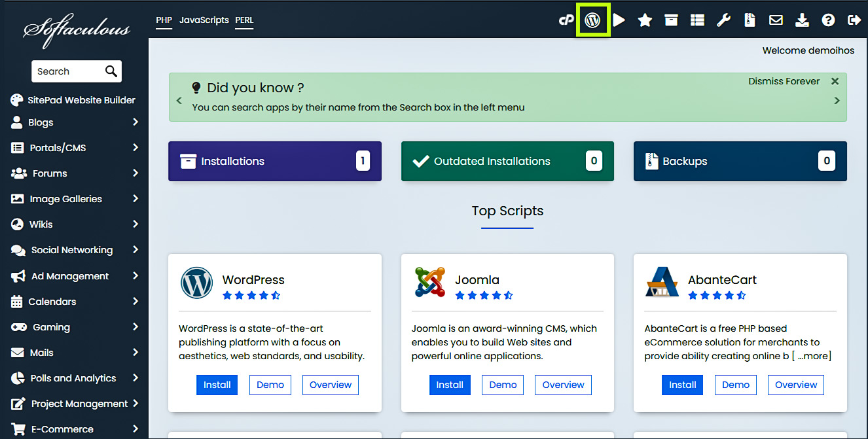The image size is (868, 439).
Task: Open help question-mark icon
Action: point(828,20)
